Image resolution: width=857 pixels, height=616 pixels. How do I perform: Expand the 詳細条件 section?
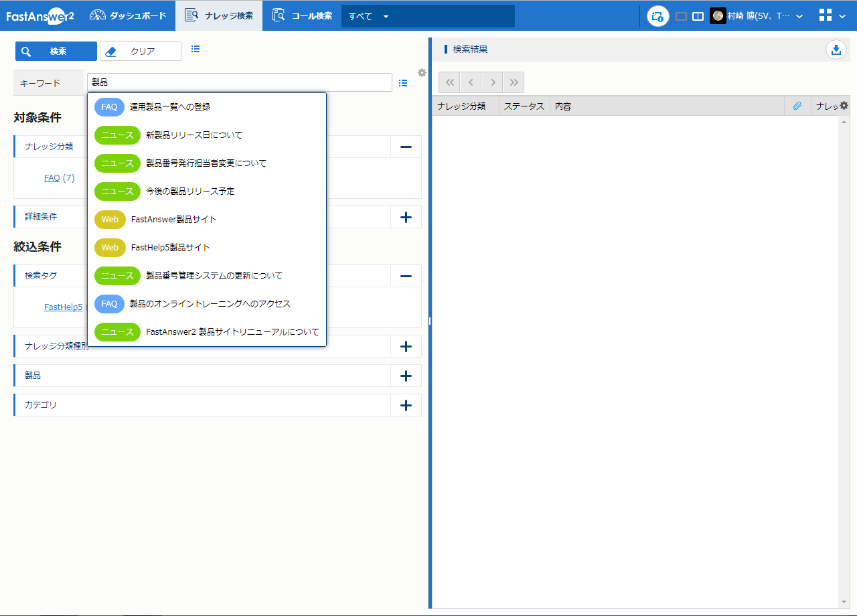[405, 217]
